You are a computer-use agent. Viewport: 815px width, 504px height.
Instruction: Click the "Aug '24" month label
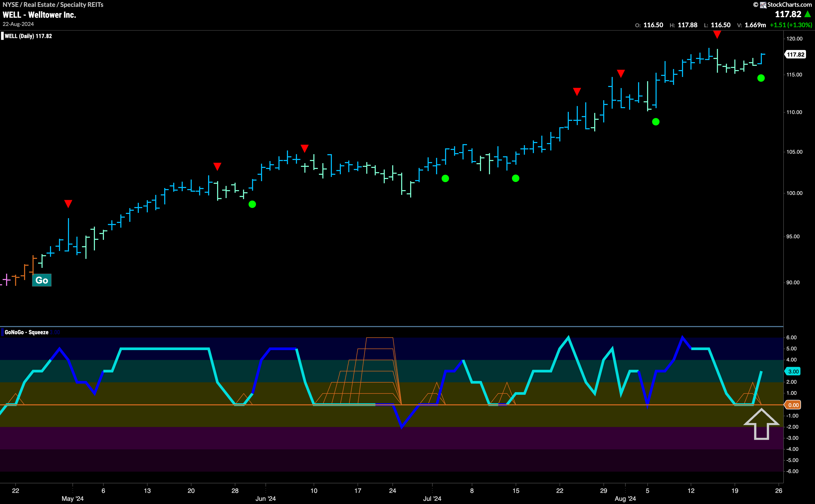point(625,499)
